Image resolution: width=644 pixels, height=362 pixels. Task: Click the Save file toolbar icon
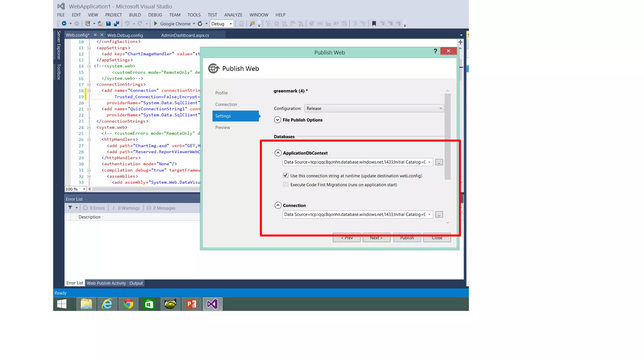(x=108, y=24)
